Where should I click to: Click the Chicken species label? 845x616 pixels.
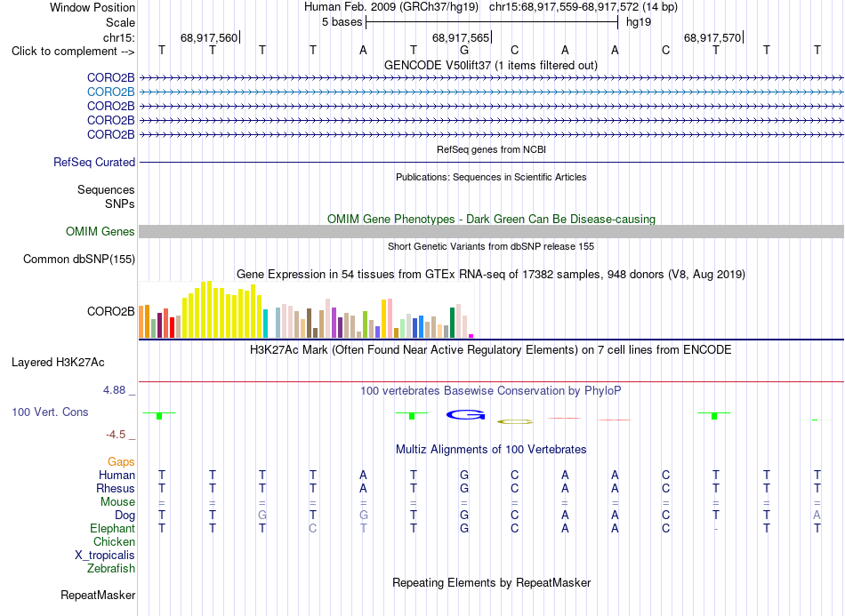click(114, 541)
